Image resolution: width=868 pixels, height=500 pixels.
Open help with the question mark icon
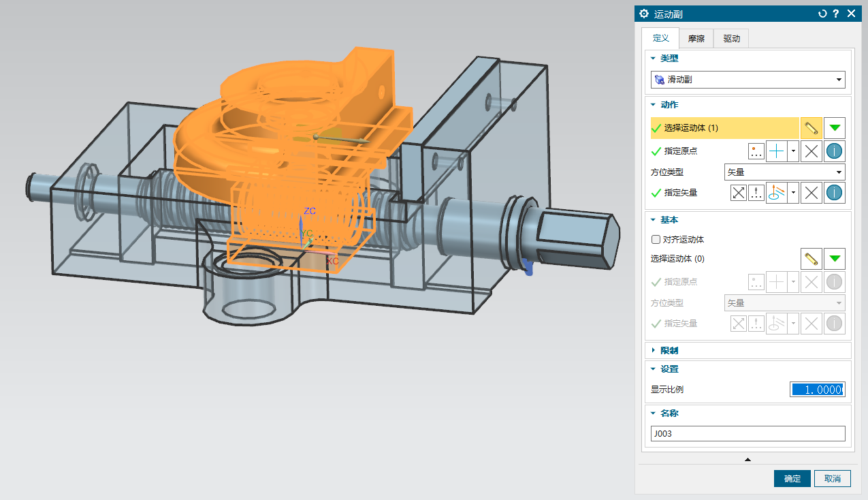click(x=835, y=14)
